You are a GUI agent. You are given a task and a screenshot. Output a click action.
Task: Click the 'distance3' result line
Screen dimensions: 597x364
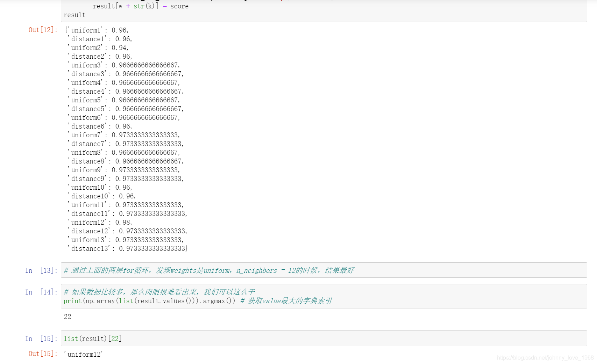pos(125,74)
